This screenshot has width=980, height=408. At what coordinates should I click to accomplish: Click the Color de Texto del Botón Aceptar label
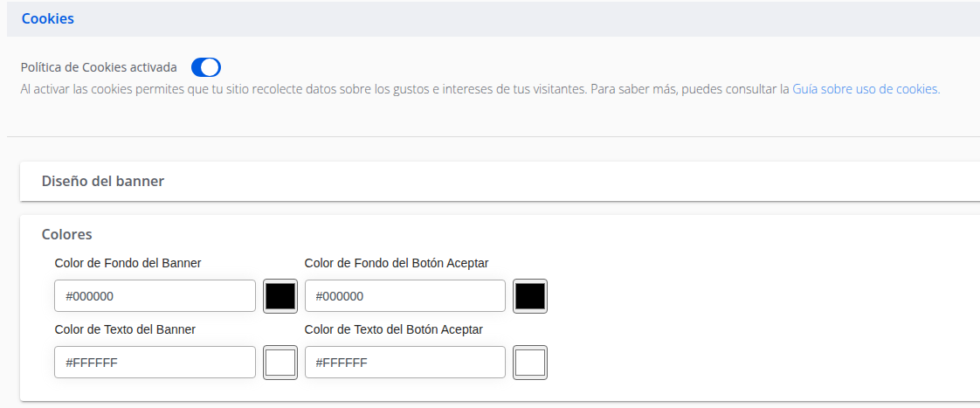[393, 329]
